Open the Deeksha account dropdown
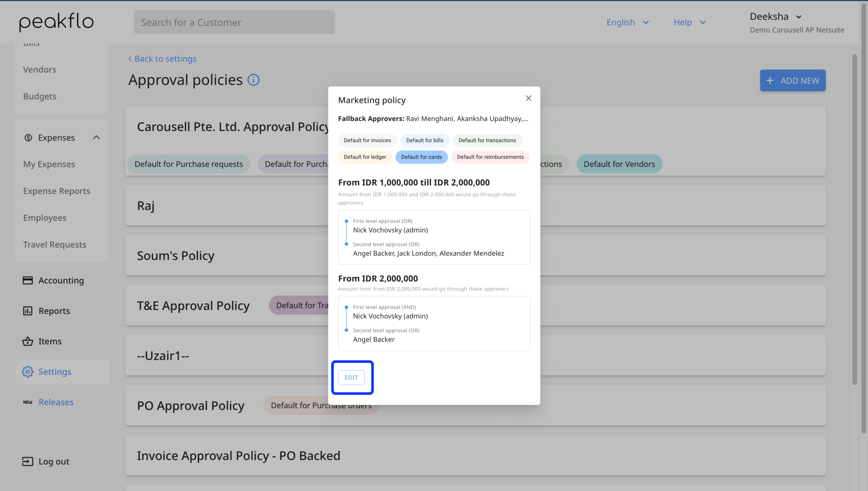 click(x=775, y=16)
